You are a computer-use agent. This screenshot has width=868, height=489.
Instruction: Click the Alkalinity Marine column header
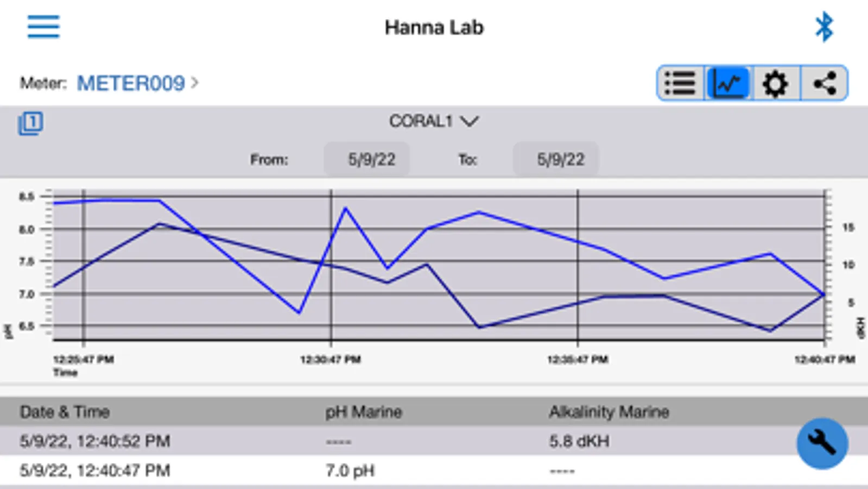point(609,412)
